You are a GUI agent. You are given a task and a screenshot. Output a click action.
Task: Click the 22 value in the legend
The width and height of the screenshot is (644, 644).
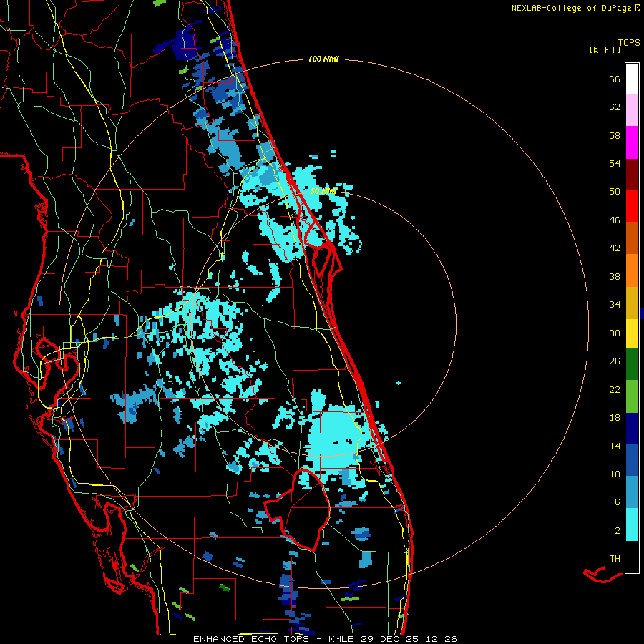(x=615, y=390)
